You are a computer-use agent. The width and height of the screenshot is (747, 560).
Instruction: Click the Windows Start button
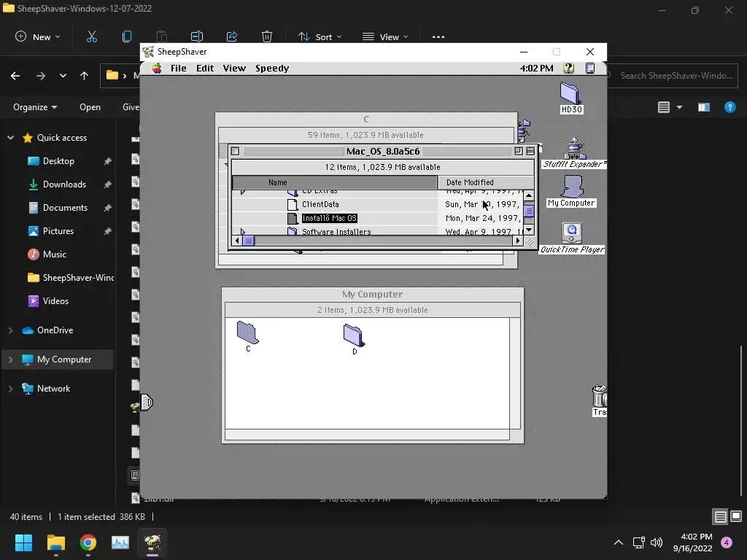pyautogui.click(x=23, y=542)
